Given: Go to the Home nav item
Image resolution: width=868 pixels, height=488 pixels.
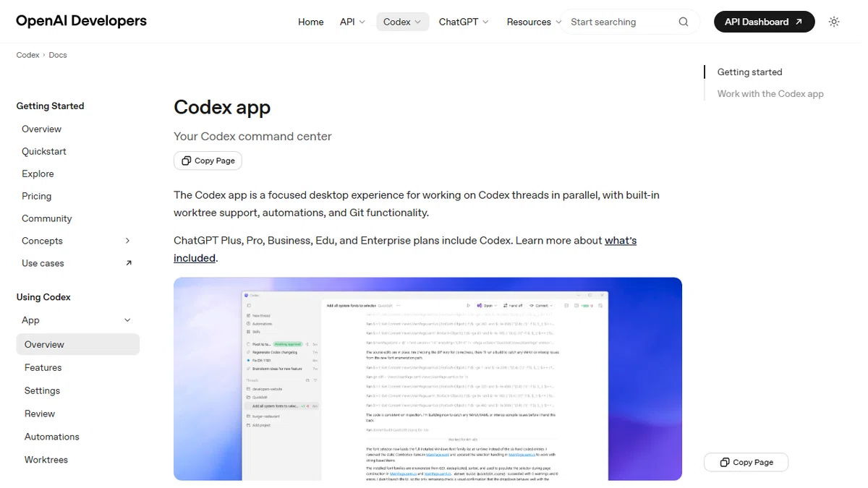Looking at the screenshot, I should tap(311, 22).
